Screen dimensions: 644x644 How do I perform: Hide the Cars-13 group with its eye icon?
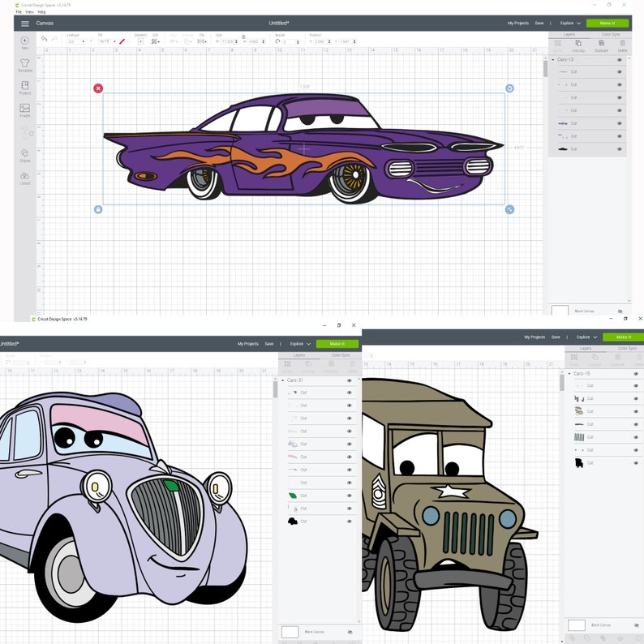tap(620, 60)
